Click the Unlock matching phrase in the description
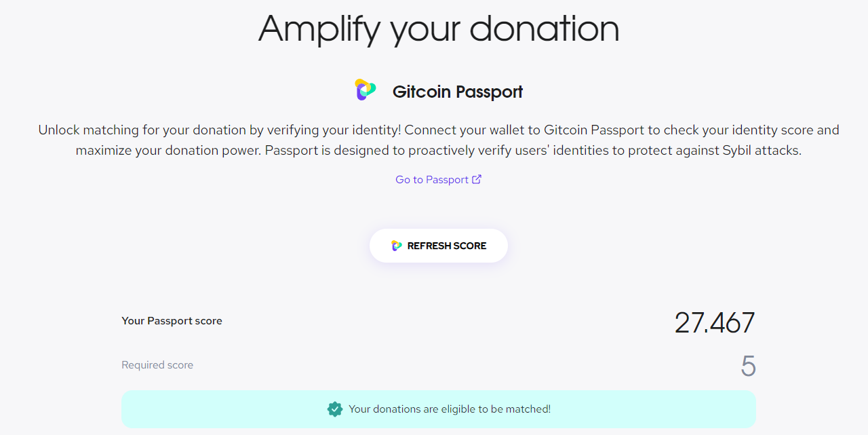The width and height of the screenshot is (868, 435). [x=88, y=130]
